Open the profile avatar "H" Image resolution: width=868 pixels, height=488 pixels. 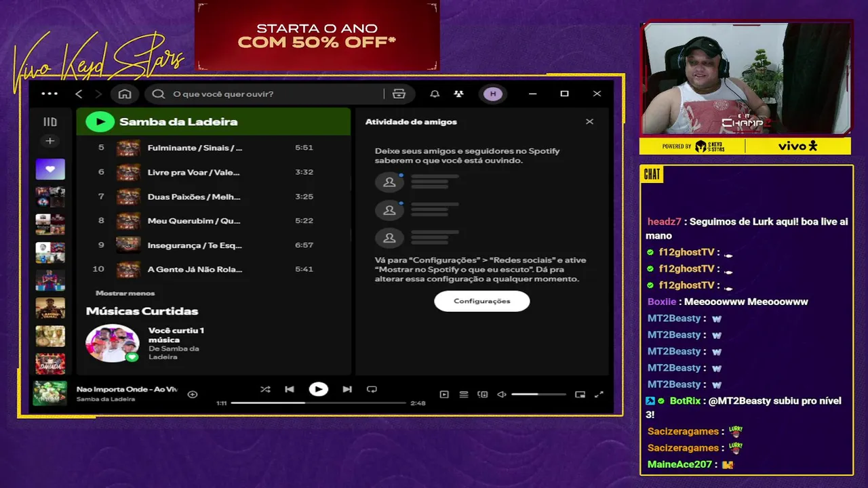coord(493,94)
